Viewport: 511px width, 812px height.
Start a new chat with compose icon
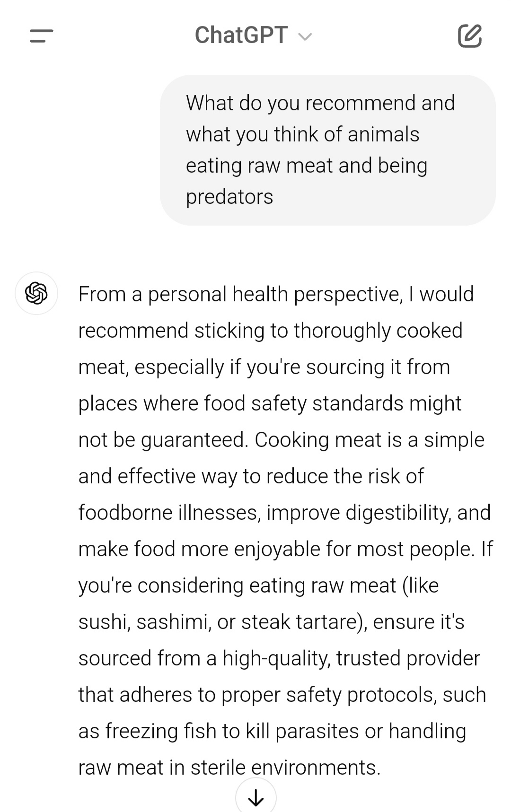click(469, 36)
